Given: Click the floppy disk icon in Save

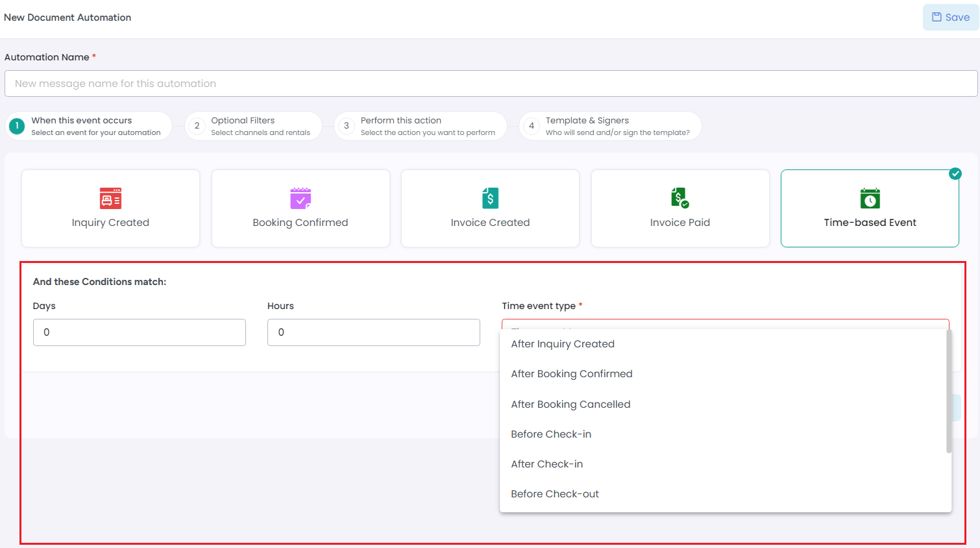Looking at the screenshot, I should [937, 18].
